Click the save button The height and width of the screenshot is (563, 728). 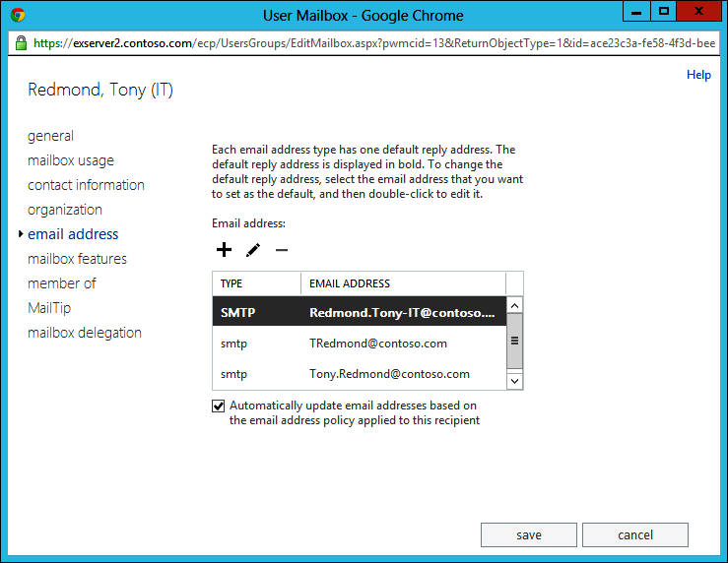click(x=529, y=535)
